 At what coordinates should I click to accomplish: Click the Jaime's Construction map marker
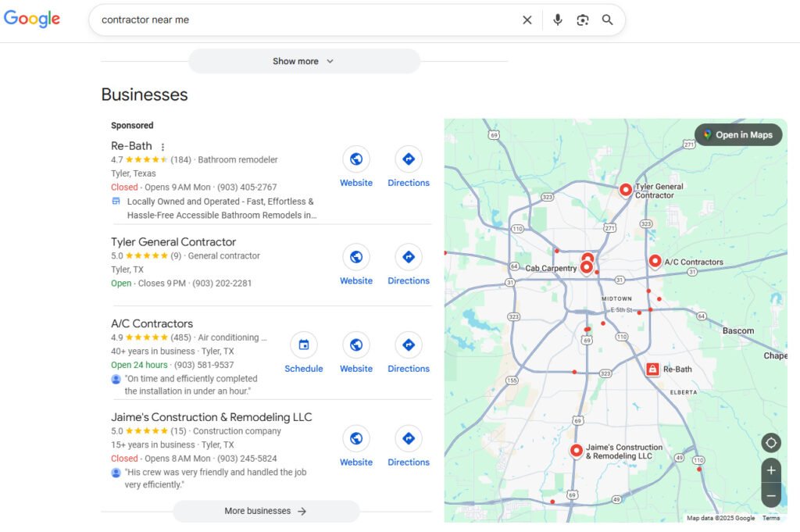(x=576, y=449)
